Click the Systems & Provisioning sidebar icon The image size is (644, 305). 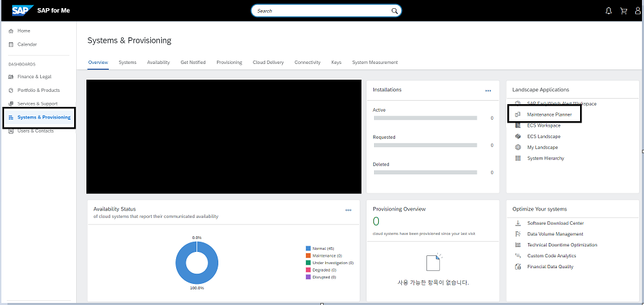tap(11, 118)
